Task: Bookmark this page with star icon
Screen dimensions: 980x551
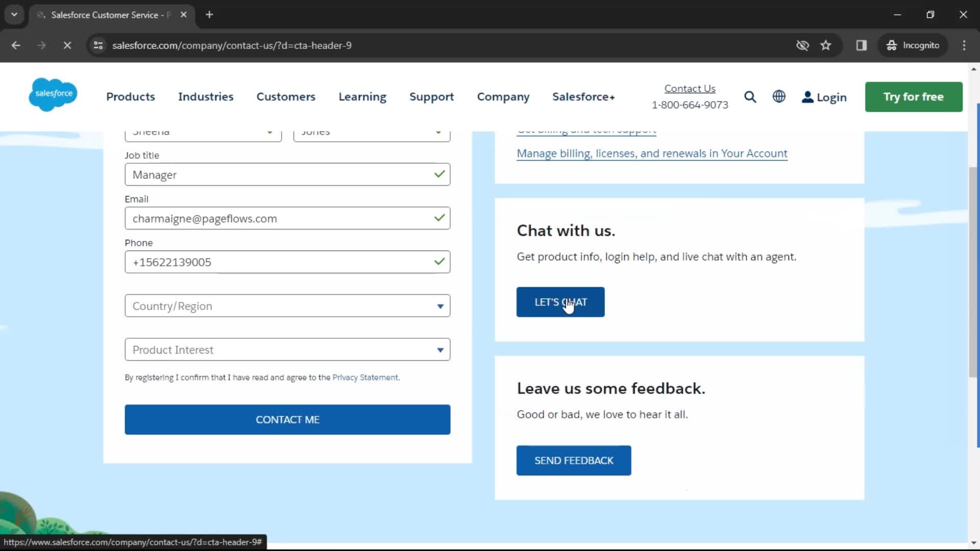Action: pos(826,45)
